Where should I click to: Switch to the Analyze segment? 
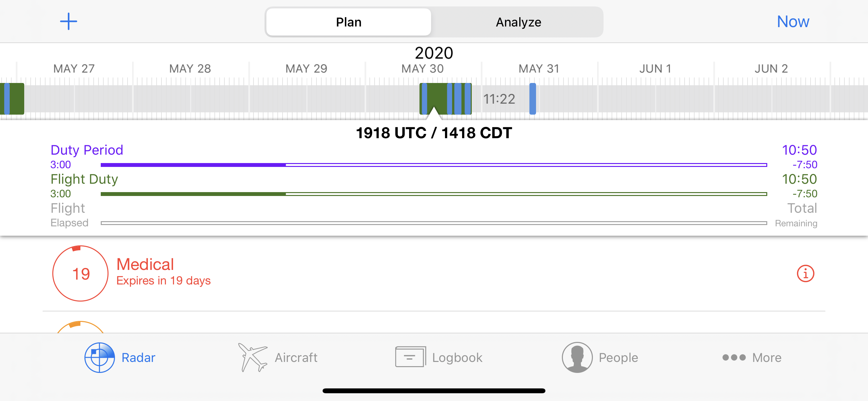[518, 22]
